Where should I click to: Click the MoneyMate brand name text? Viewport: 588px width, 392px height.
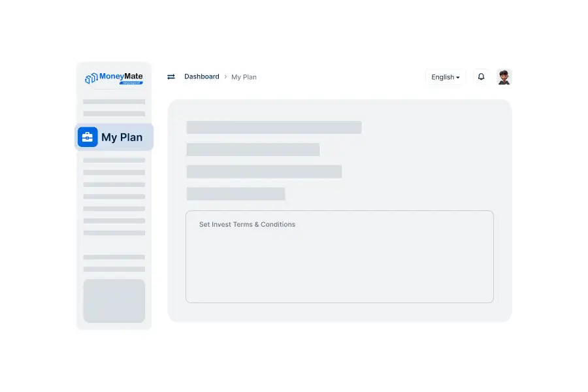pyautogui.click(x=121, y=76)
